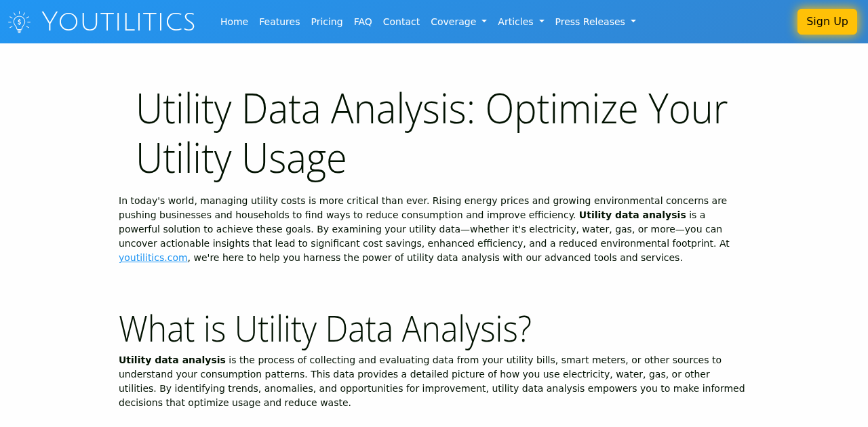Click the bold Utility data analysis text
Viewport: 868px width, 427px height.
pos(632,214)
